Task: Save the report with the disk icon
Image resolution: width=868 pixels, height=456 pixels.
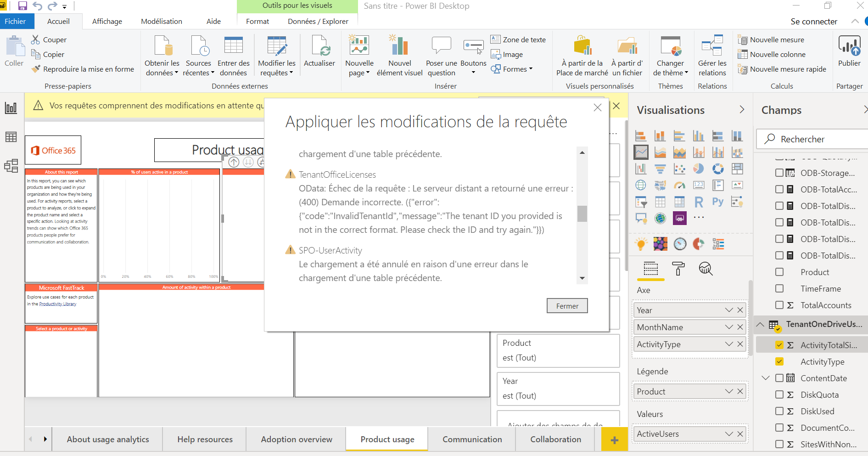Action: pos(22,6)
